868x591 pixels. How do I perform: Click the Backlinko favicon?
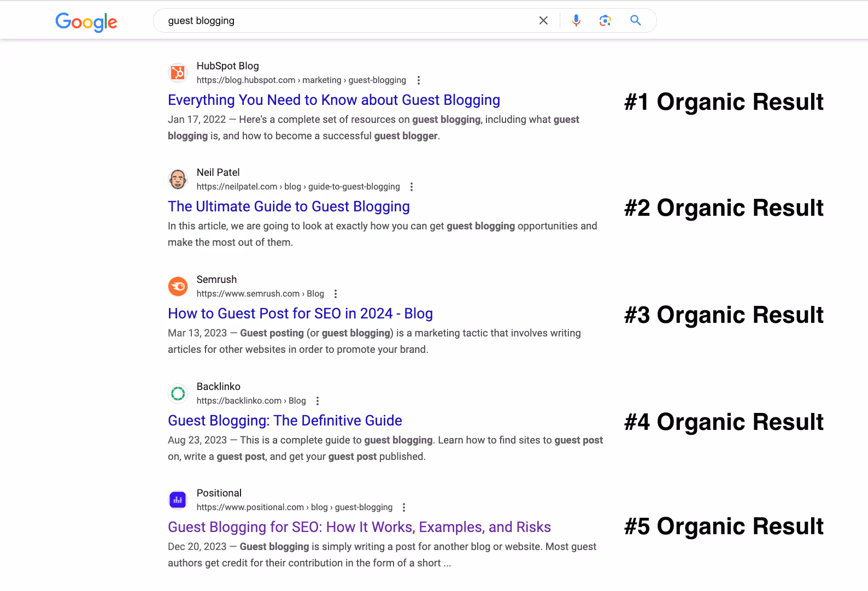tap(178, 393)
